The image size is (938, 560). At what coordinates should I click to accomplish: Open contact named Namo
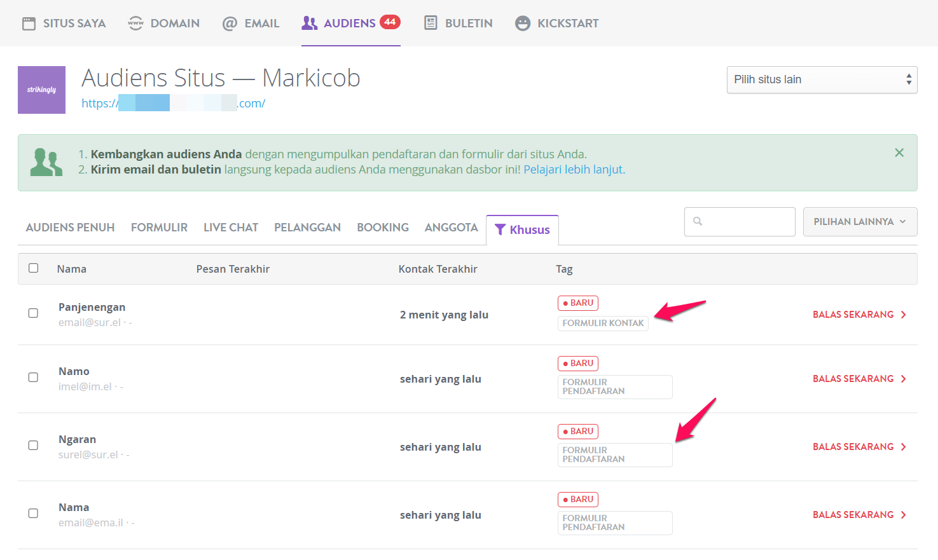click(x=74, y=372)
